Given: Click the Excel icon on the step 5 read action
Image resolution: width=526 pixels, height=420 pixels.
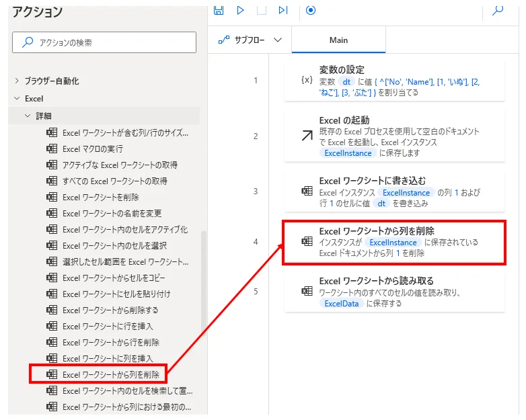Looking at the screenshot, I should coord(307,291).
